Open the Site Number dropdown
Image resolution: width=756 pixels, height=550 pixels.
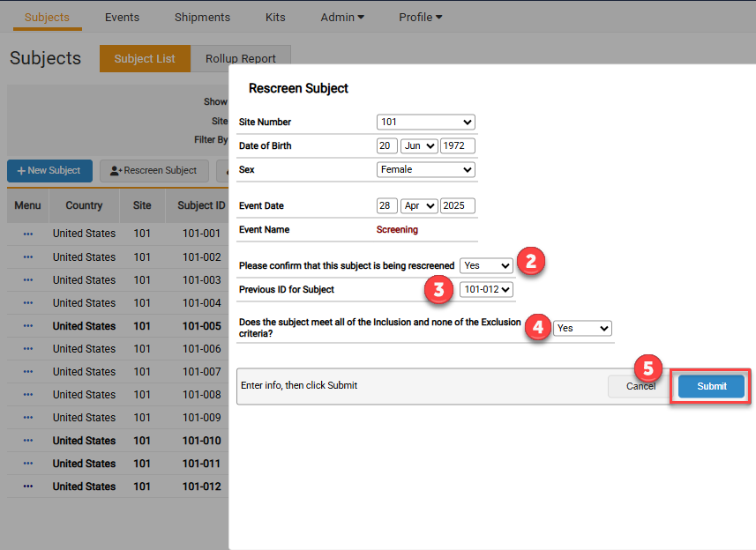point(425,123)
